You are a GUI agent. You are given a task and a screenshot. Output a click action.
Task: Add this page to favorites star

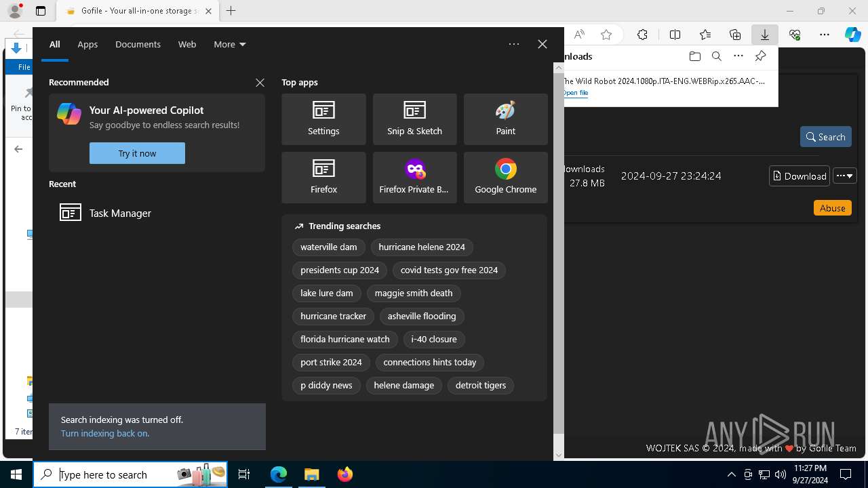pos(606,35)
